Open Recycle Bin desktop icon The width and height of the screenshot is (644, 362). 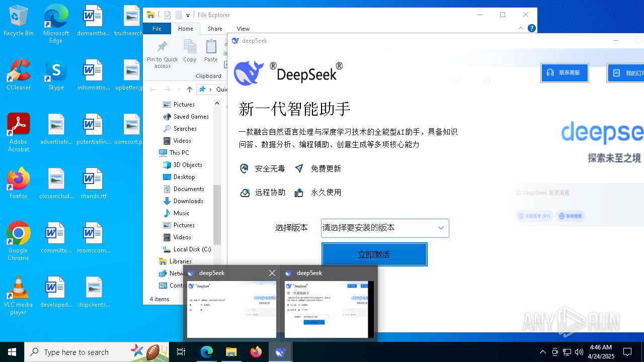(19, 21)
